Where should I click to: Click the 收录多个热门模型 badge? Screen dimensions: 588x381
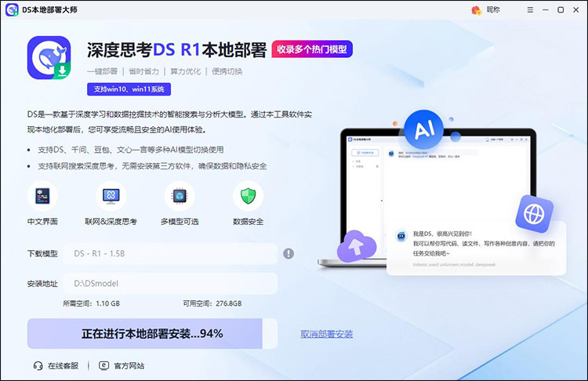click(x=312, y=49)
